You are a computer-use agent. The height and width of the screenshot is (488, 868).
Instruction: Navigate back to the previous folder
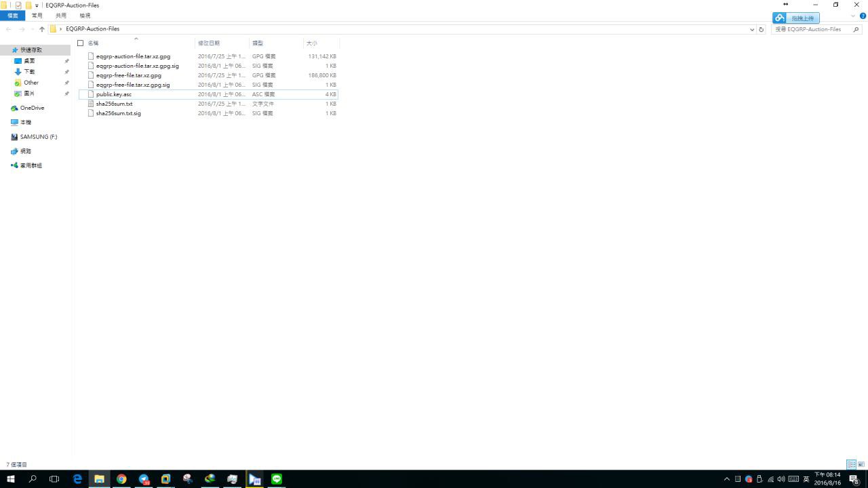click(x=9, y=29)
